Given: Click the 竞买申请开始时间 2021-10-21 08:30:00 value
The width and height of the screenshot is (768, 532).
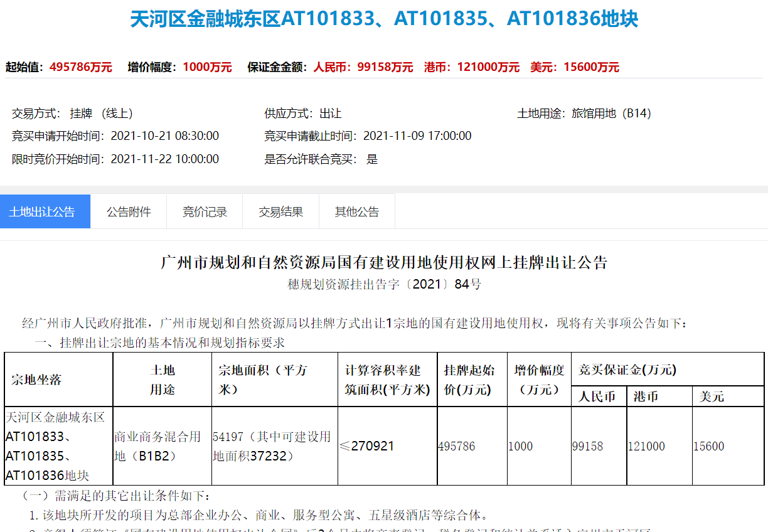Looking at the screenshot, I should (x=165, y=136).
